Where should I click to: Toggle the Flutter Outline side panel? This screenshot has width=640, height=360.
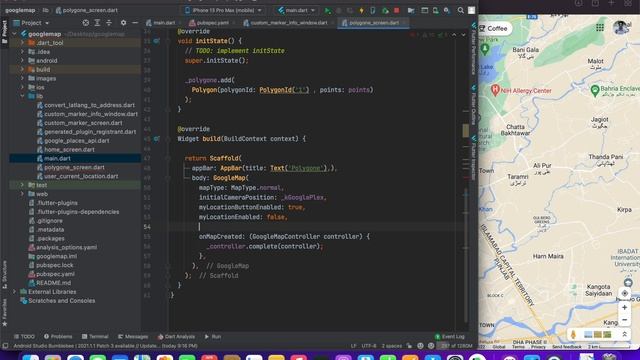(x=473, y=104)
